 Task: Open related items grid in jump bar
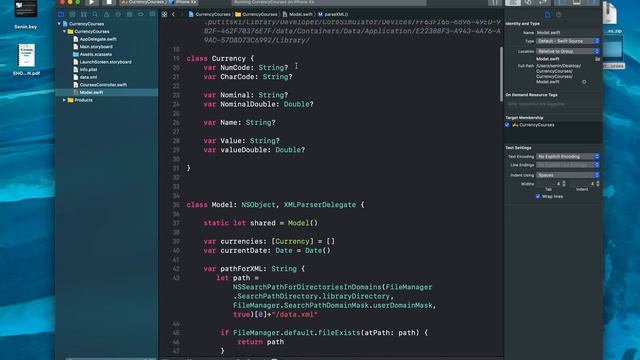click(x=164, y=14)
